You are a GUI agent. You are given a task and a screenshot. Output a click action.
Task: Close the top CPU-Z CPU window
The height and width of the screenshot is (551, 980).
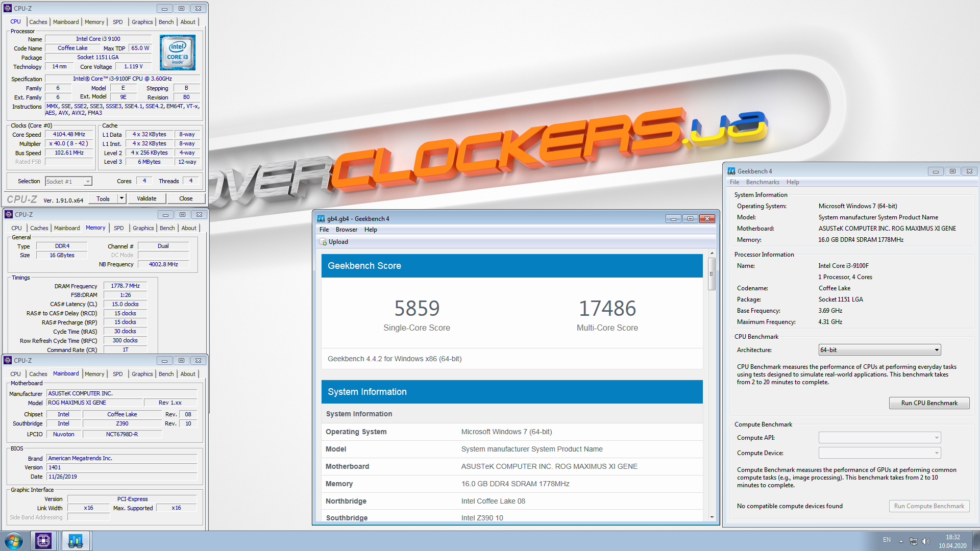point(199,8)
